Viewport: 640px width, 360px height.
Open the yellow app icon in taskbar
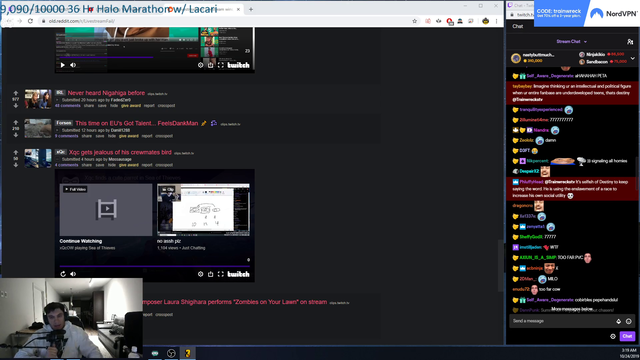click(x=188, y=353)
